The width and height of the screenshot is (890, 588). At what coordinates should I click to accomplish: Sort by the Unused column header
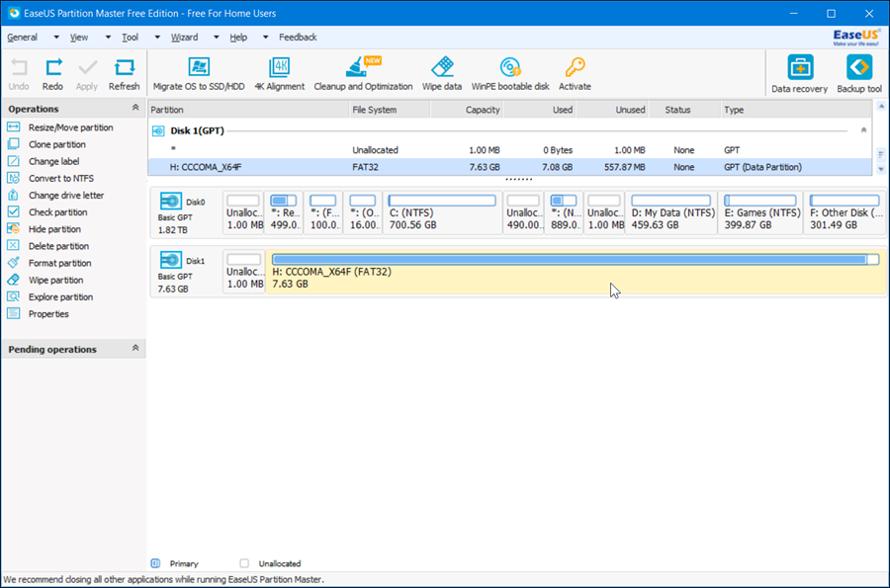[612, 110]
